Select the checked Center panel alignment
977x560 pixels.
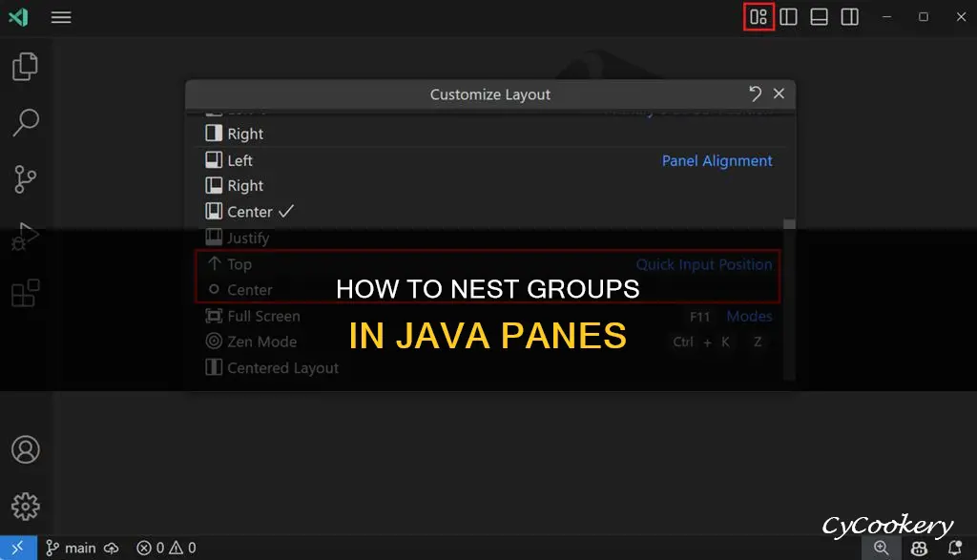pyautogui.click(x=489, y=212)
